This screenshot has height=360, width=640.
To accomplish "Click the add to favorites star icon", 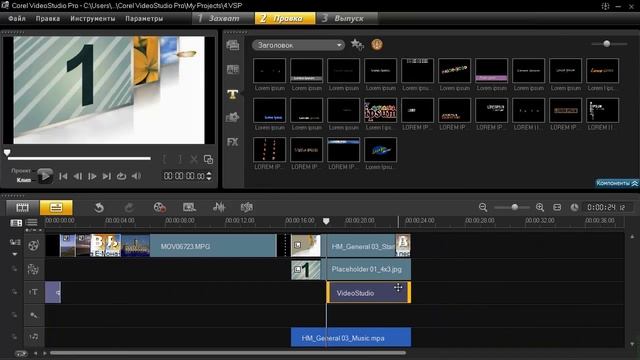I will point(357,44).
